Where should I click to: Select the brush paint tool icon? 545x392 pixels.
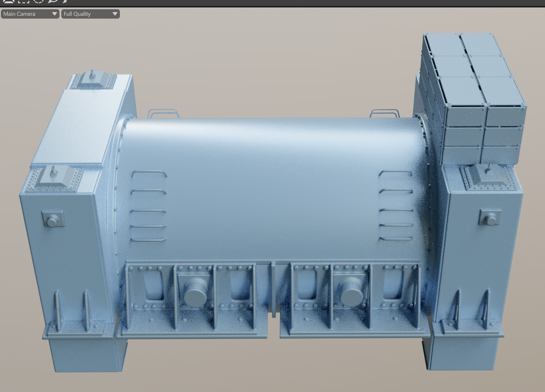(x=66, y=1)
